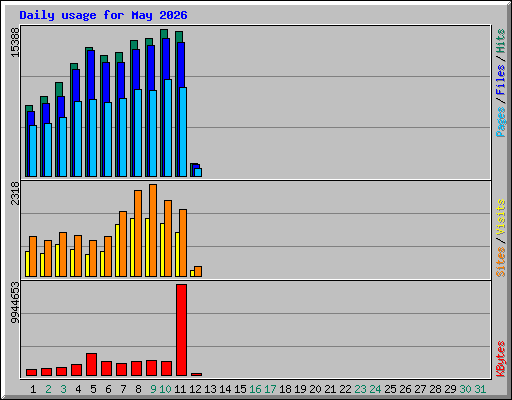Click day 27 on the x-axis
The image size is (512, 400).
point(420,389)
